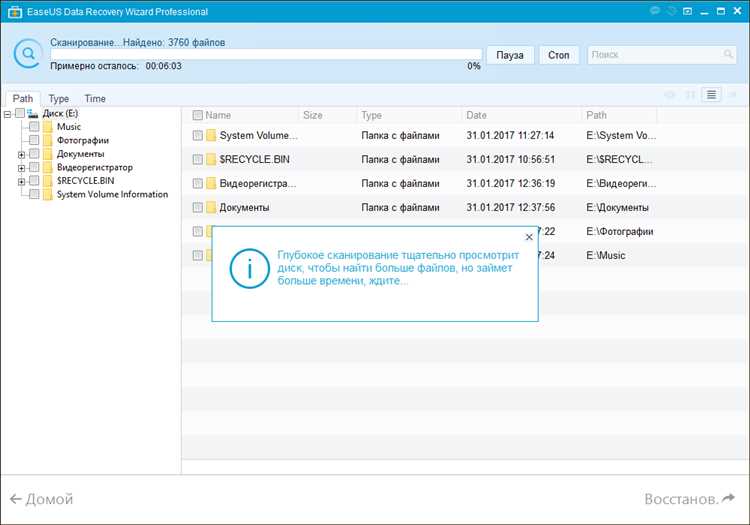Click the Диск (E:) drive icon
The height and width of the screenshot is (525, 750).
pos(33,113)
